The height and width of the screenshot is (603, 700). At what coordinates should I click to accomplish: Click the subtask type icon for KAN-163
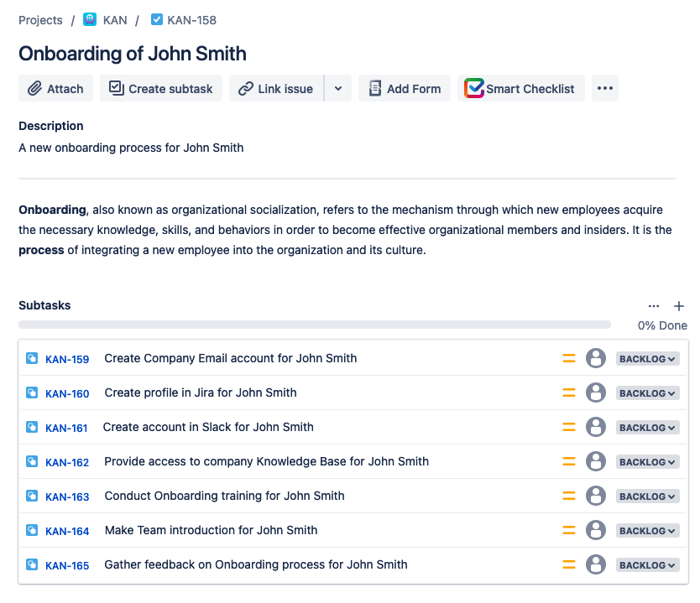(32, 496)
